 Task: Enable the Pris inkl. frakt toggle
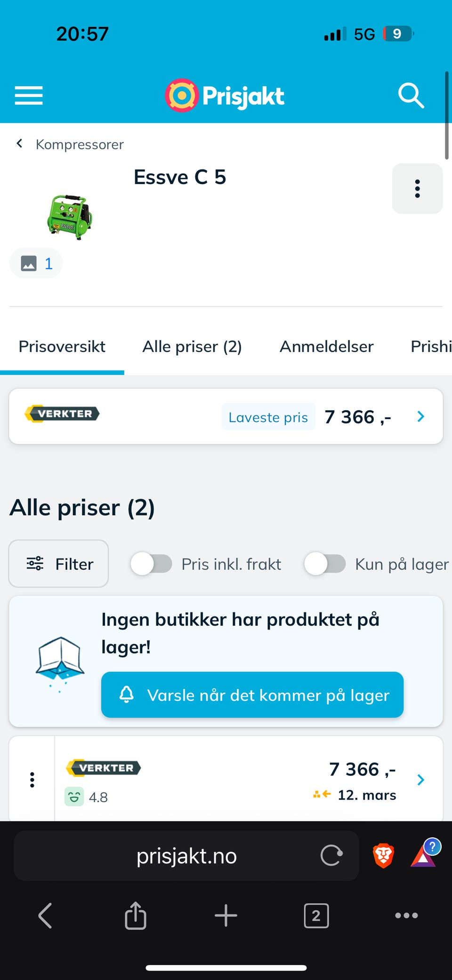151,564
